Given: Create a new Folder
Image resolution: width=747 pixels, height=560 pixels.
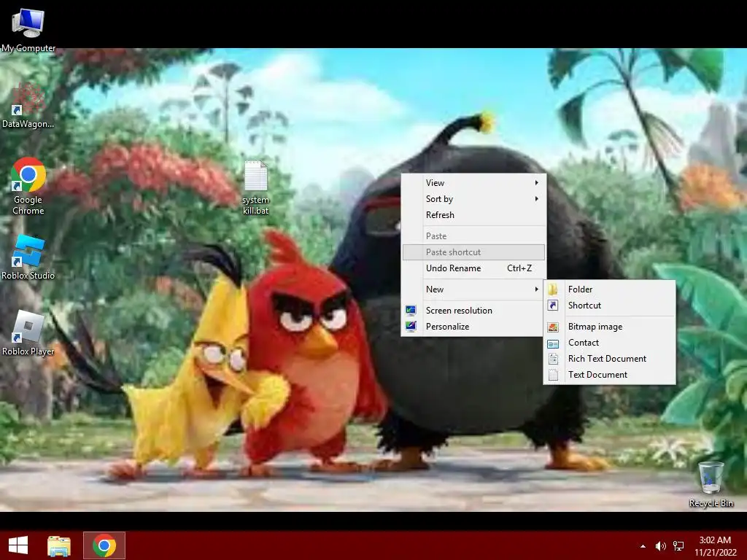Looking at the screenshot, I should tap(609, 289).
